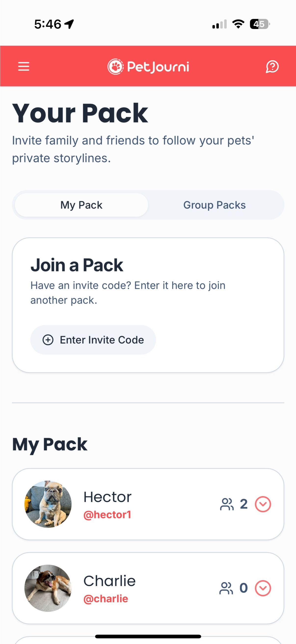Expand Hector's pack details chevron
This screenshot has height=644, width=296.
(x=263, y=504)
